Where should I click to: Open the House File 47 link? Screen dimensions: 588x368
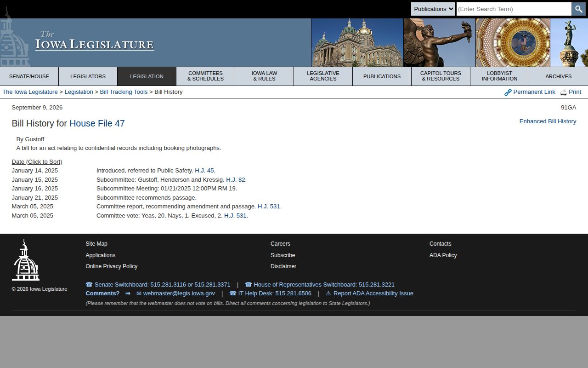[97, 123]
